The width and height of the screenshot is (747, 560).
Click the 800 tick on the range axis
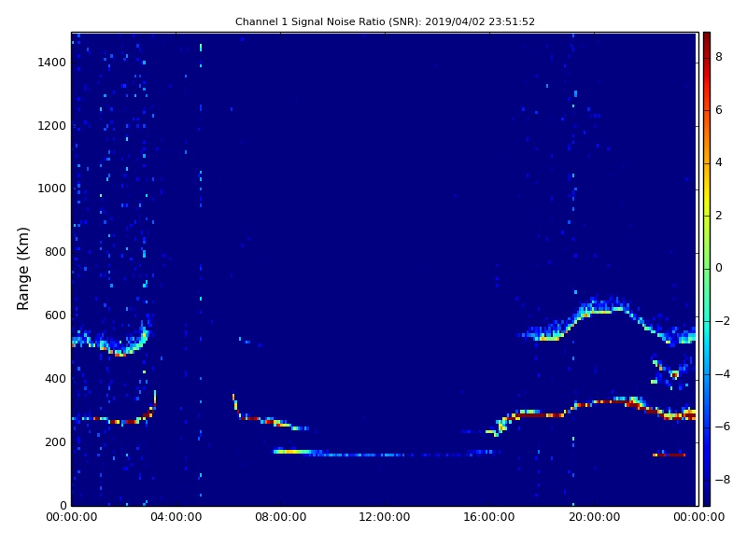coord(55,252)
